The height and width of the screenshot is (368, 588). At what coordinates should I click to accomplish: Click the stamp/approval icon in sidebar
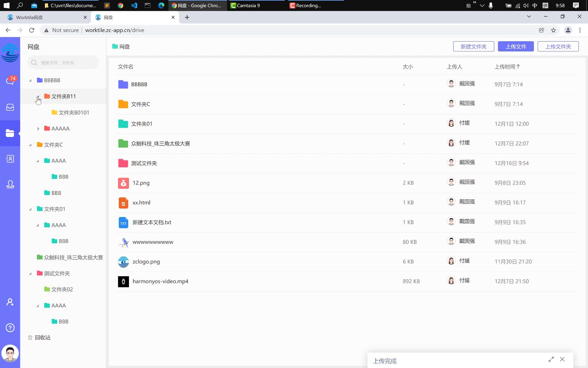click(10, 184)
